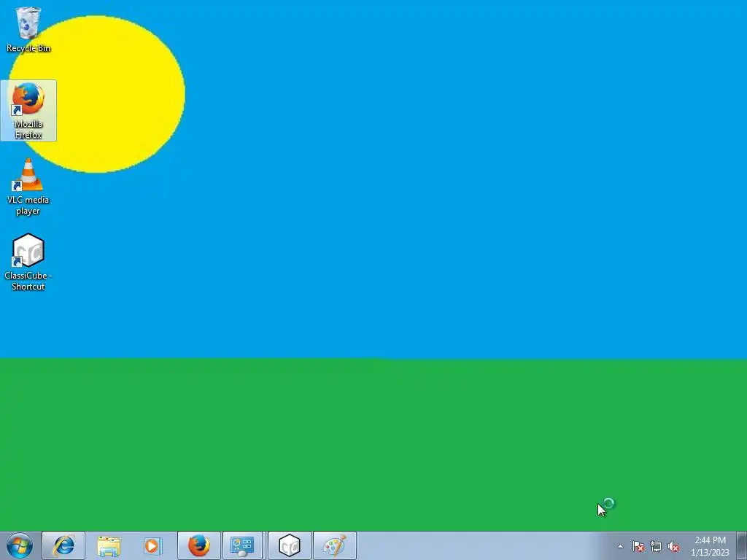Click the Show desktop button
The image size is (747, 560).
[x=742, y=545]
